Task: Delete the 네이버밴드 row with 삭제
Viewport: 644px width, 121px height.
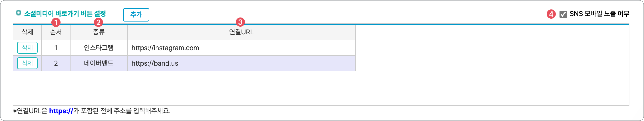Action: 27,63
